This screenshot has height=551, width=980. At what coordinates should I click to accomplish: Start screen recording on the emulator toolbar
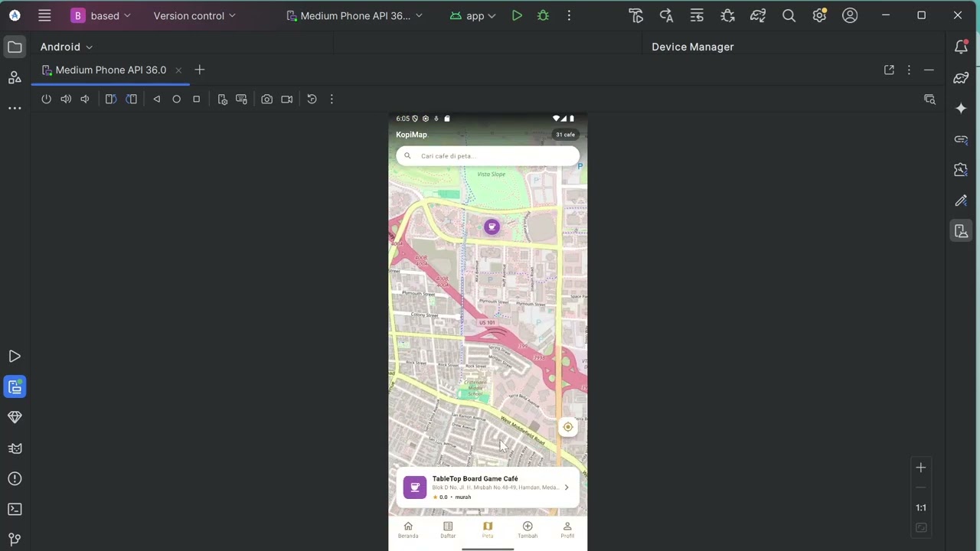point(287,99)
